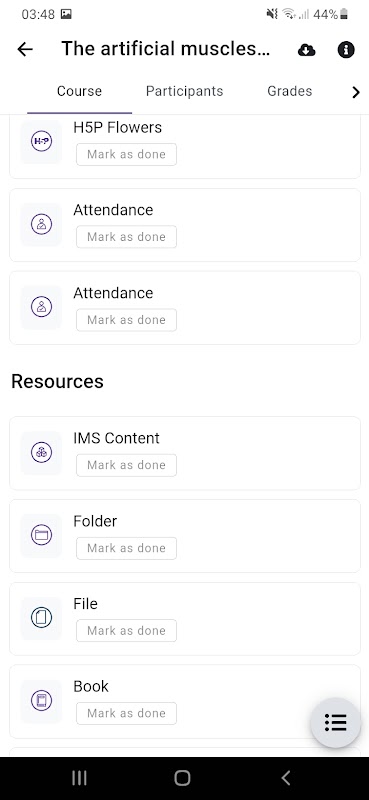The image size is (369, 800).
Task: Show more tabs with right chevron
Action: (356, 92)
